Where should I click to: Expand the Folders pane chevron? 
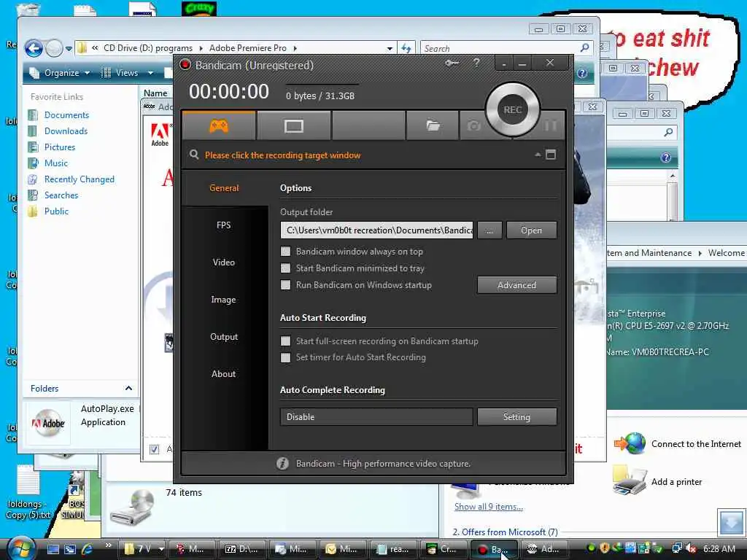click(128, 388)
